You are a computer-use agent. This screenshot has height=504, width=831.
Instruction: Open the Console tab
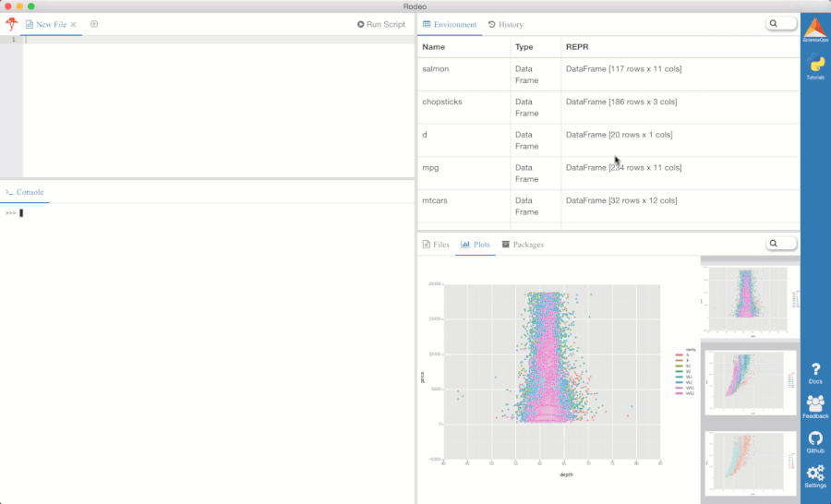click(24, 192)
